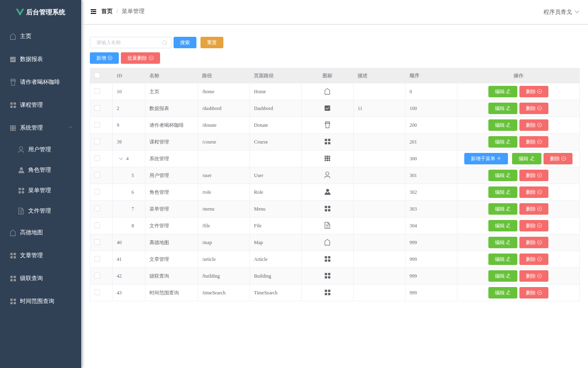
Task: Check the select-all checkbox in the table header
Action: pos(97,75)
